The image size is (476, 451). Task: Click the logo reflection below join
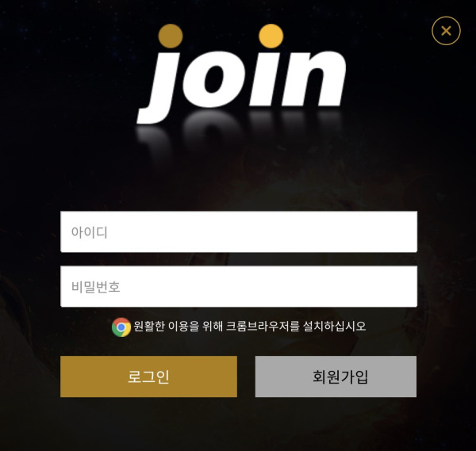240,133
